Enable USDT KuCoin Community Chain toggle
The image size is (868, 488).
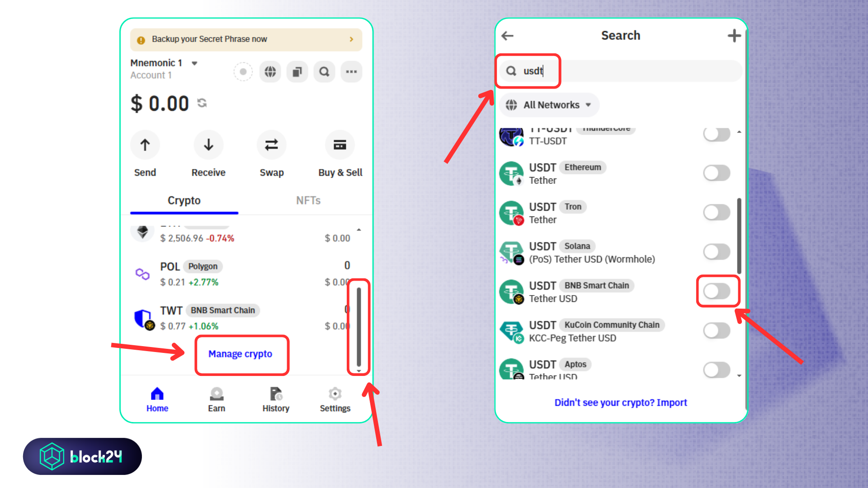(717, 330)
